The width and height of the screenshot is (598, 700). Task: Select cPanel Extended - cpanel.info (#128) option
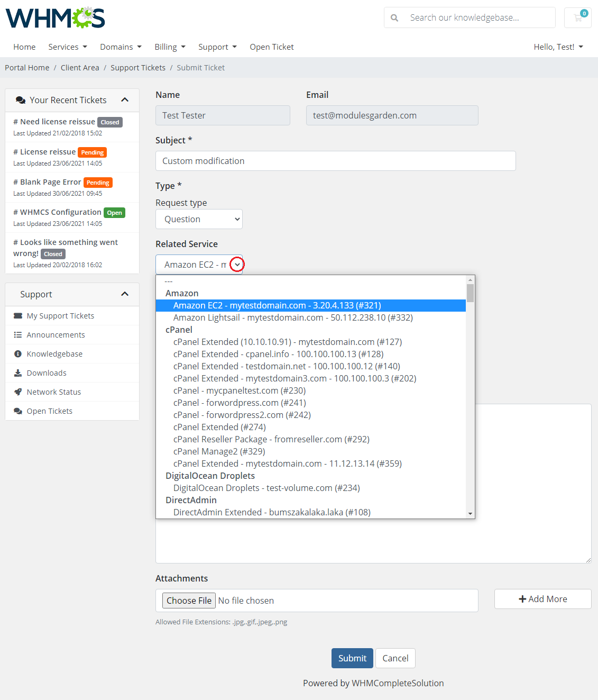click(x=311, y=354)
